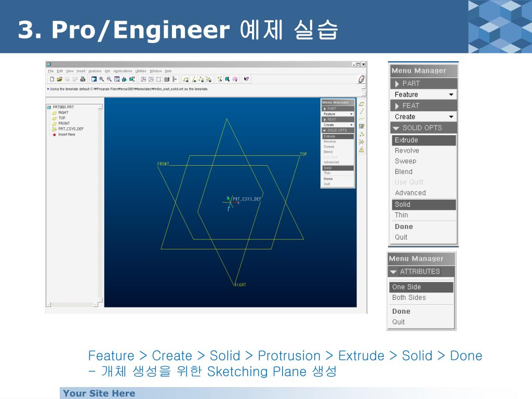
Task: Toggle coordinate systems display icon
Action: tap(209, 79)
